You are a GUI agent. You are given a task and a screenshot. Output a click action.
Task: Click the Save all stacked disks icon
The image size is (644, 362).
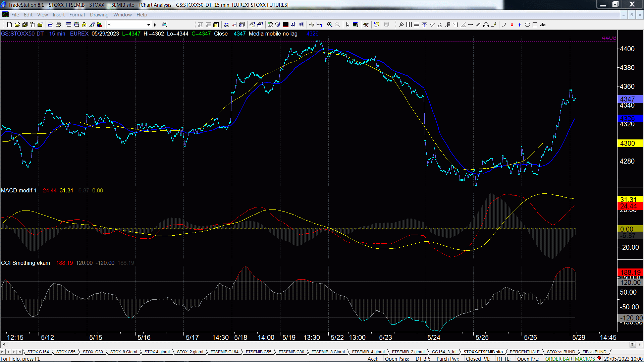tap(25, 25)
